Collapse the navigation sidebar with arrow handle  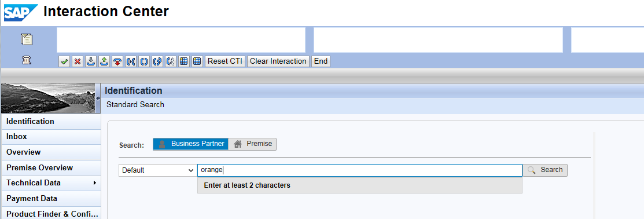coord(98,98)
